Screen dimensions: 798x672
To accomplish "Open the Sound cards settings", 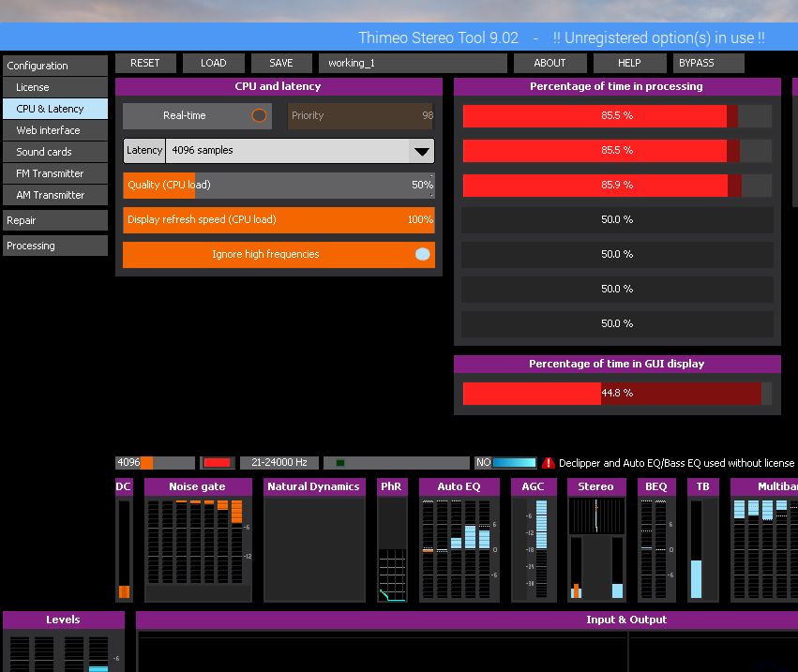I will click(55, 152).
